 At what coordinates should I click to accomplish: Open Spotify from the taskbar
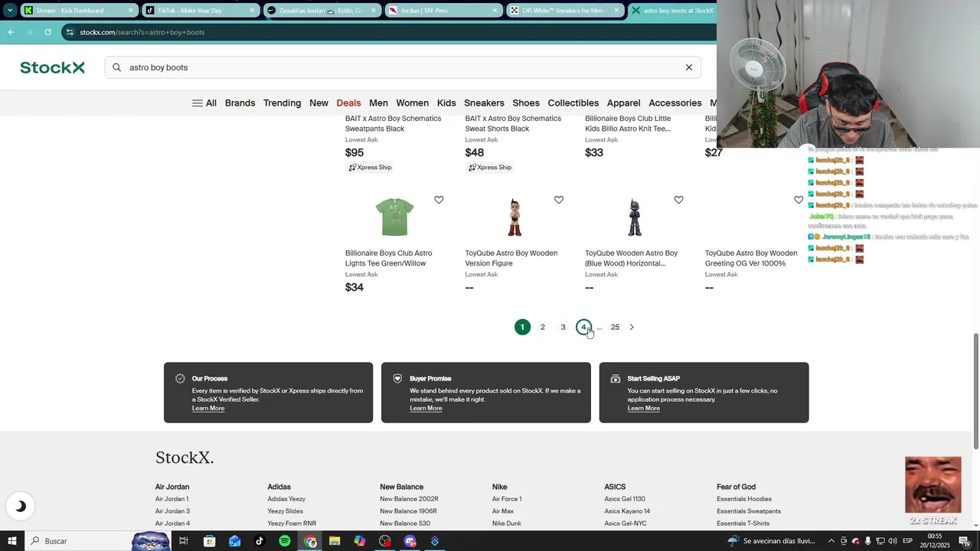[285, 541]
